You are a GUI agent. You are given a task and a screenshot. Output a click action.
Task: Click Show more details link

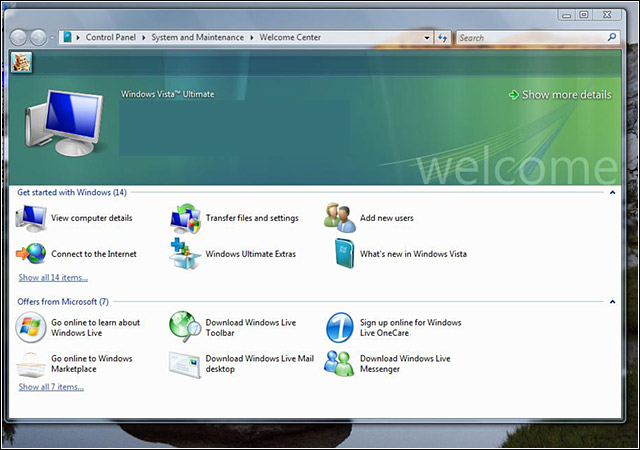(567, 95)
